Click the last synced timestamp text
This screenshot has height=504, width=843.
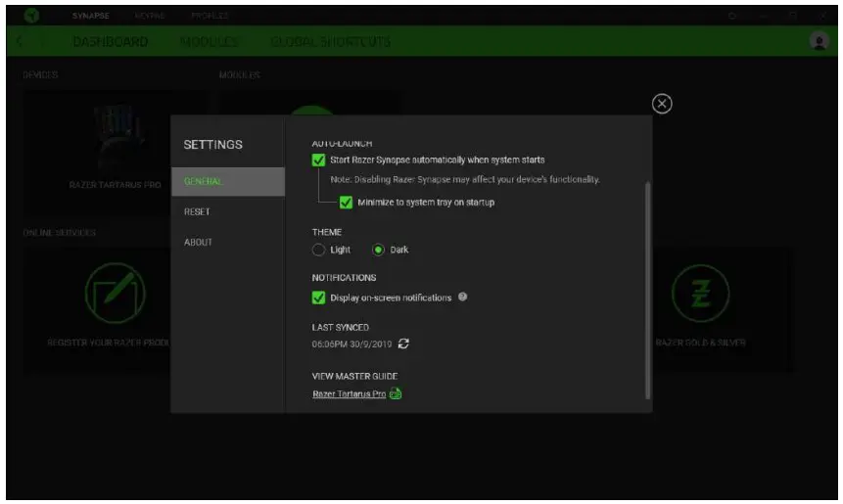click(x=351, y=344)
